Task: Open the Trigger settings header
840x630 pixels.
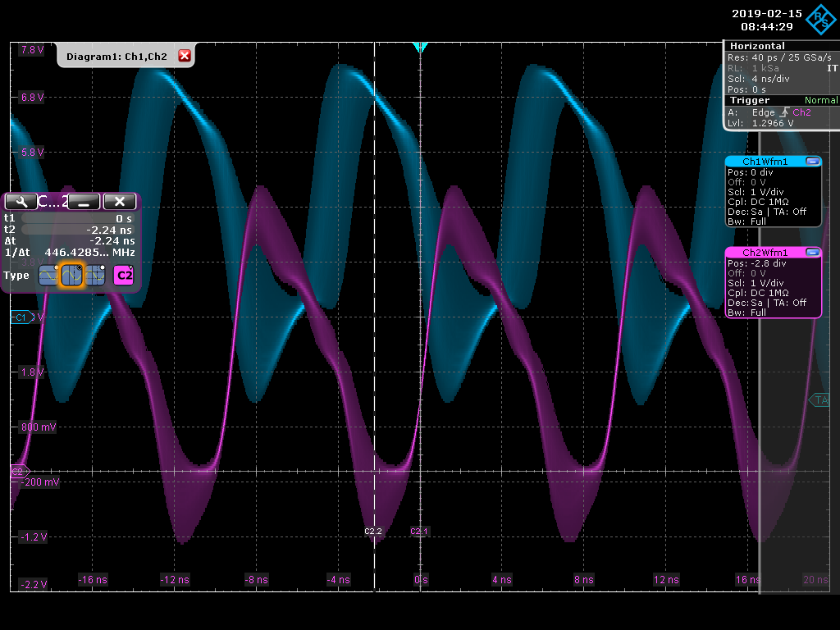Action: click(x=750, y=100)
